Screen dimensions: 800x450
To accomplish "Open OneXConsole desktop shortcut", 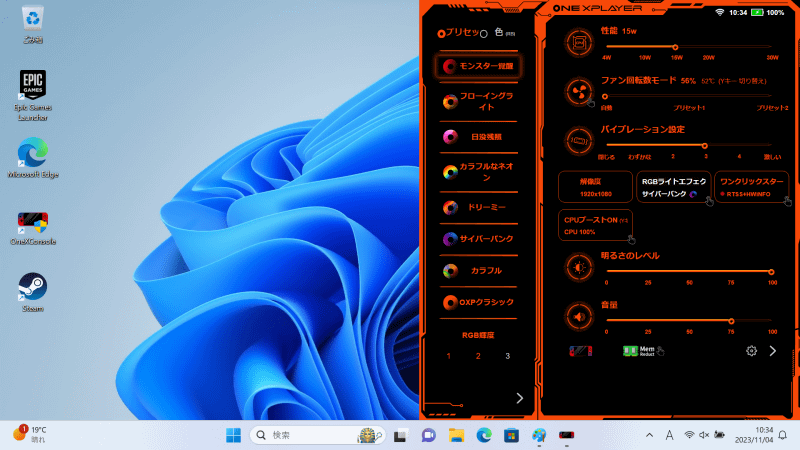I will click(33, 229).
